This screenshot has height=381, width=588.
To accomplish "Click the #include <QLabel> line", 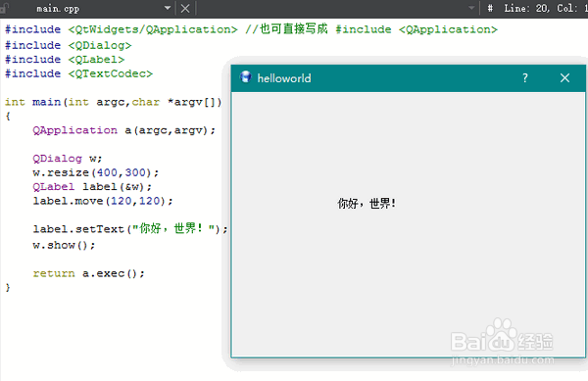I will pos(65,60).
